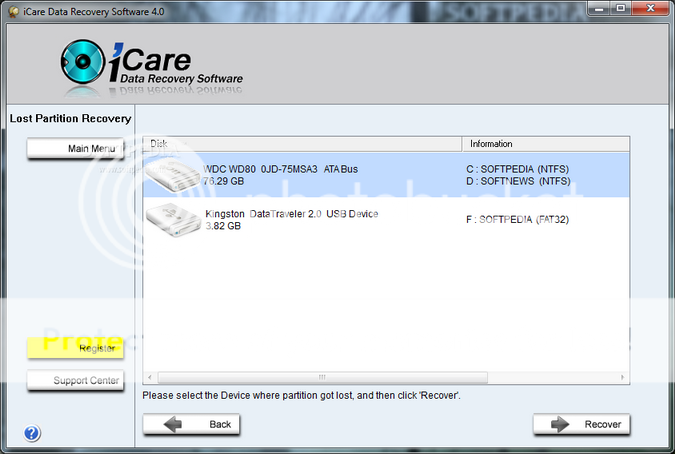Click the Recover button
This screenshot has height=454, width=675.
click(582, 424)
